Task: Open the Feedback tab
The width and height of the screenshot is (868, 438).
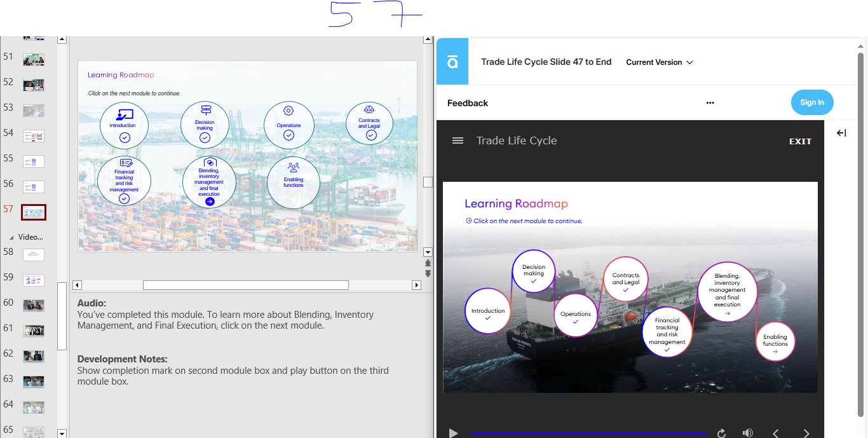Action: (468, 103)
